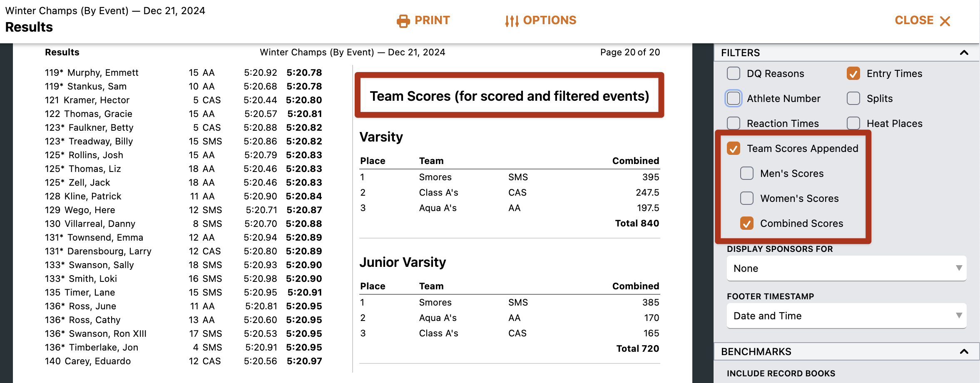980x383 pixels.
Task: Click the Team Scores heading box
Action: coord(509,95)
